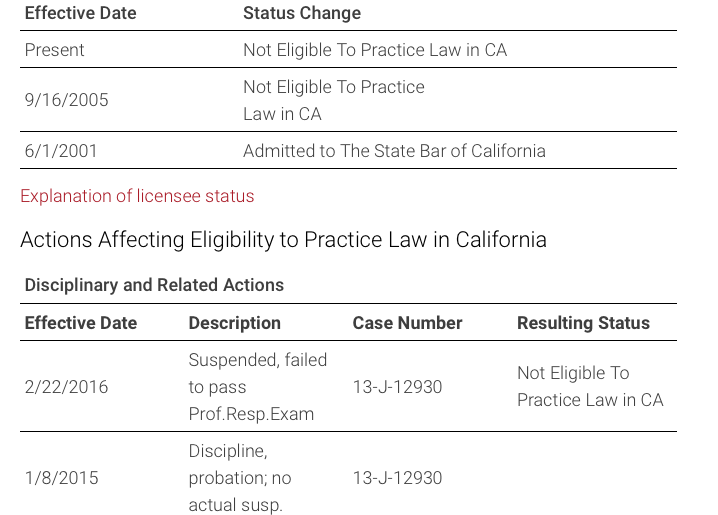Image resolution: width=718 pixels, height=515 pixels.
Task: Click case number in the 2/22/2016 row
Action: (397, 387)
